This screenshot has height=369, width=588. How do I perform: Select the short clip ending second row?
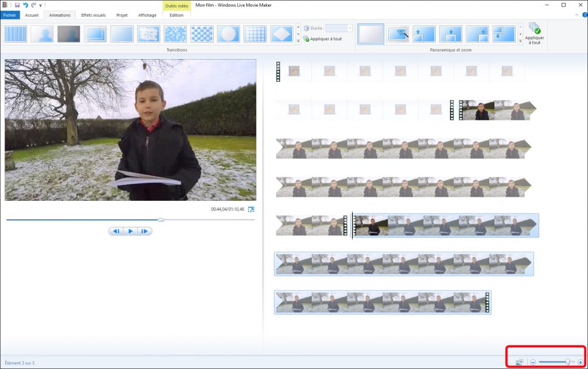(x=497, y=110)
